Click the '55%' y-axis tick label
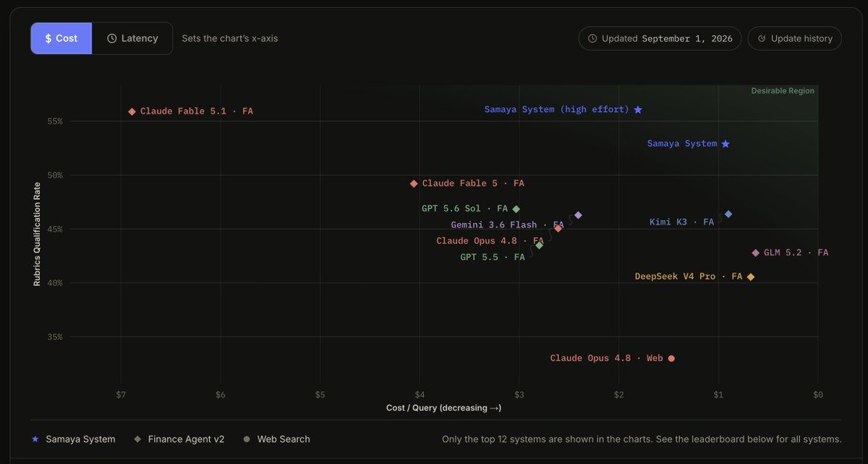The image size is (868, 464). [55, 121]
